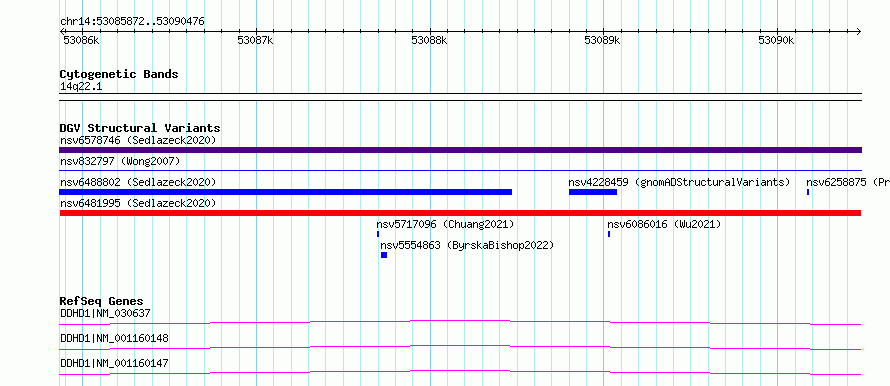Screen dimensions: 890x386
Task: Click the nsv5717096 (Chuang2021) label
Action: click(445, 224)
